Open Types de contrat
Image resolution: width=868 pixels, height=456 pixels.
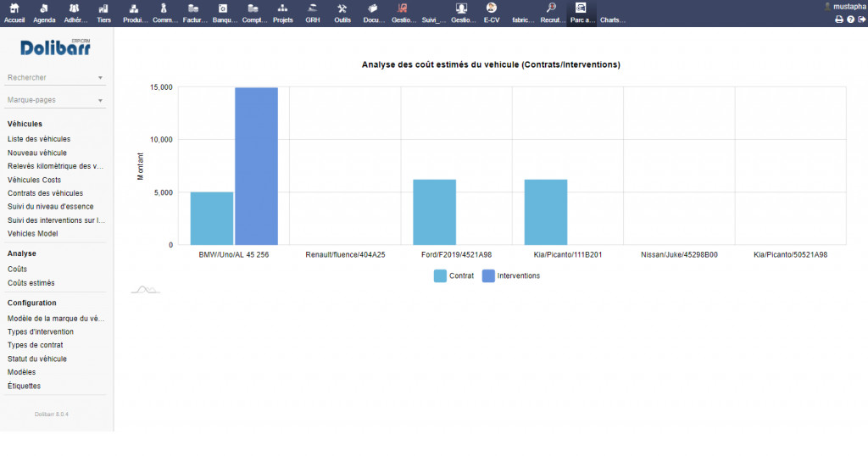[36, 345]
